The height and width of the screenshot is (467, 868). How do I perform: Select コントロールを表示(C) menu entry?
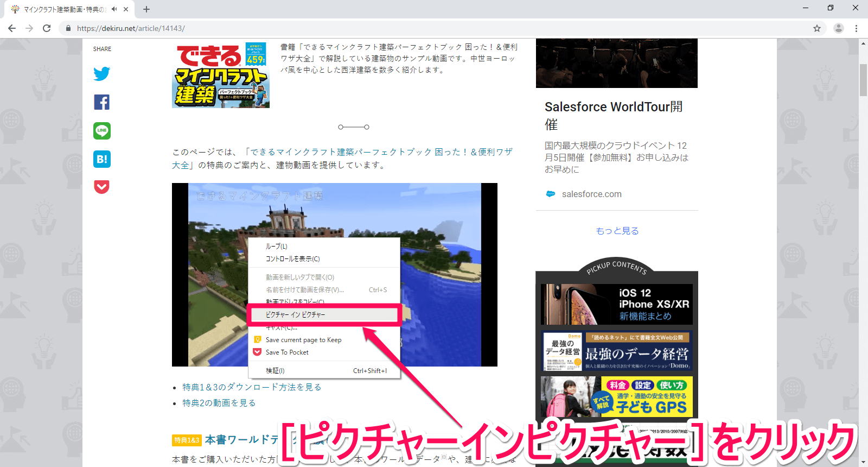[x=293, y=259]
